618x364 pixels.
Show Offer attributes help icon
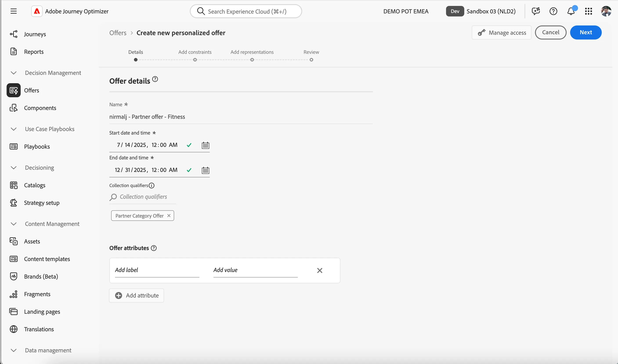(x=154, y=248)
